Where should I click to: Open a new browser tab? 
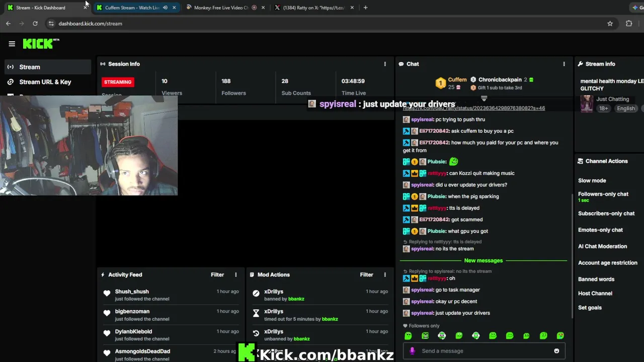coord(365,8)
